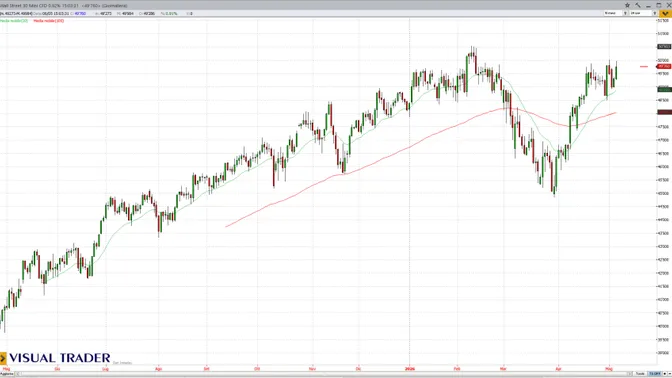
Task: Click the Ago label on time axis
Action: (159, 369)
